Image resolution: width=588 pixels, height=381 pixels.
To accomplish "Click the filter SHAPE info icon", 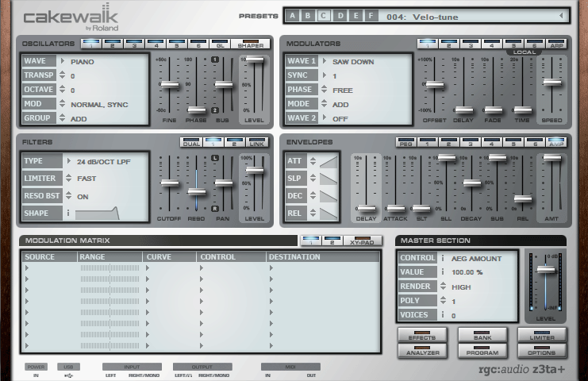I will [x=68, y=213].
